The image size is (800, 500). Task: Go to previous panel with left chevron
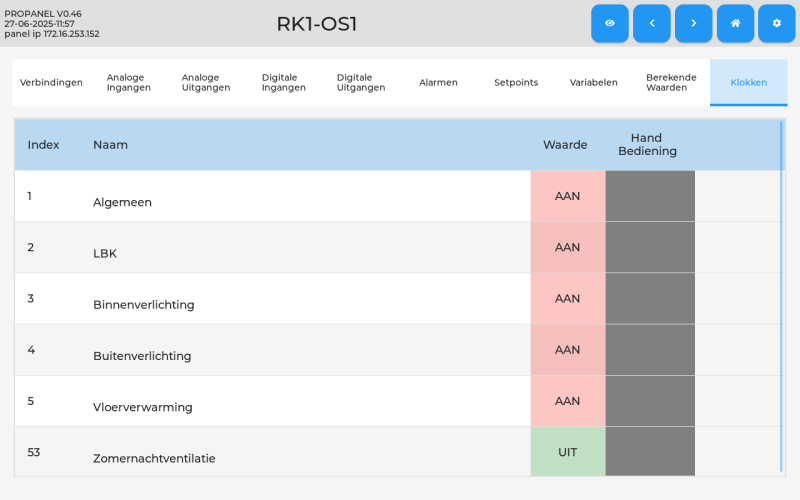652,23
